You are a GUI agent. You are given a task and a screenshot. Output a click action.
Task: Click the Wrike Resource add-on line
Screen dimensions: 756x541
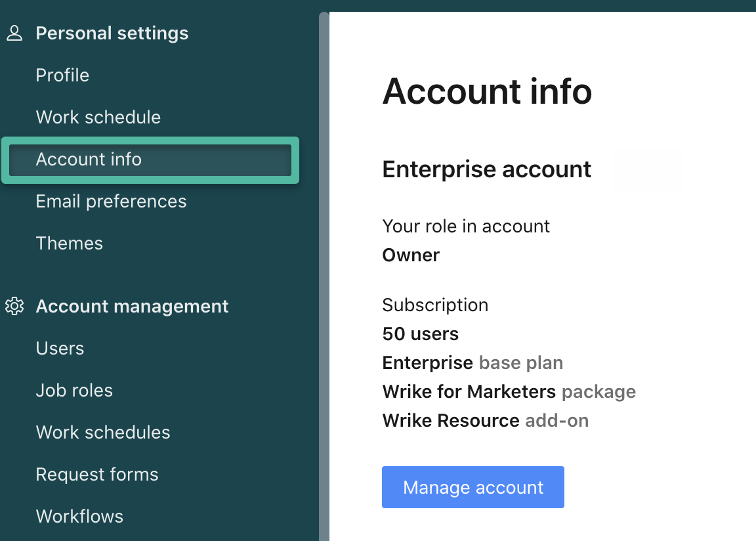coord(485,421)
